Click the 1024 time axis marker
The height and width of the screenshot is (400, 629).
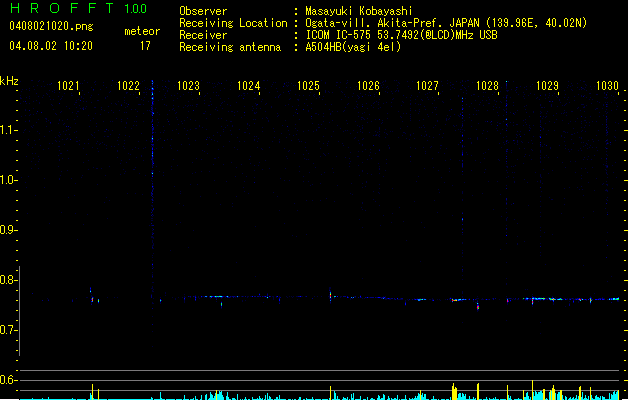249,86
